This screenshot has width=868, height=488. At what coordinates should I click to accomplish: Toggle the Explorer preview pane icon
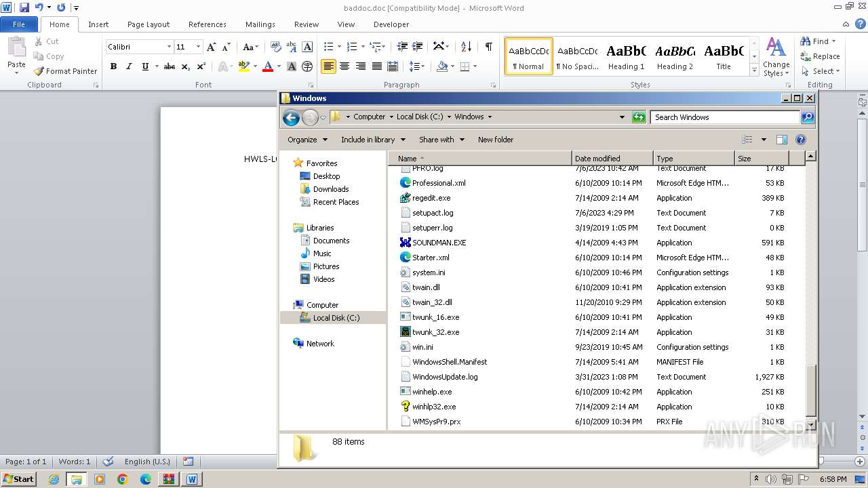click(781, 140)
